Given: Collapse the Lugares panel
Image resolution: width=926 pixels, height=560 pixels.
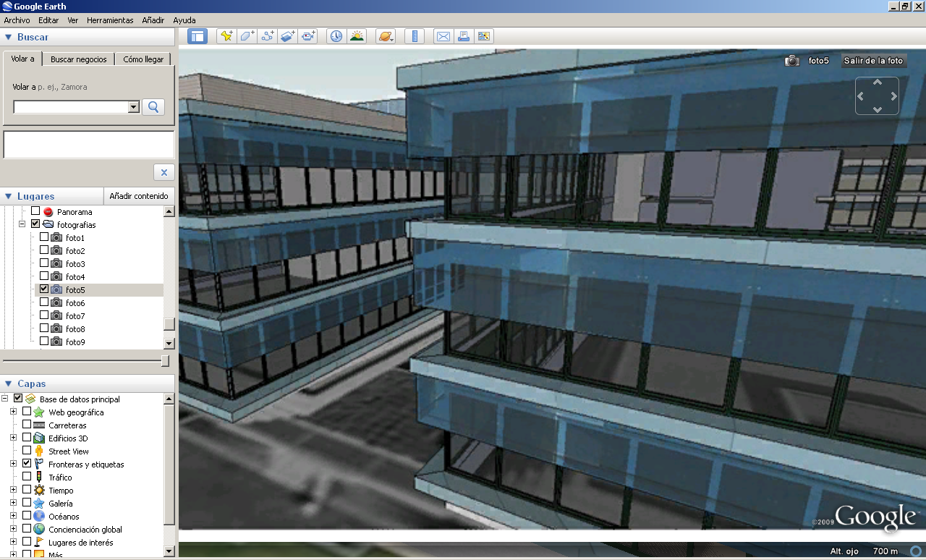Looking at the screenshot, I should (9, 196).
